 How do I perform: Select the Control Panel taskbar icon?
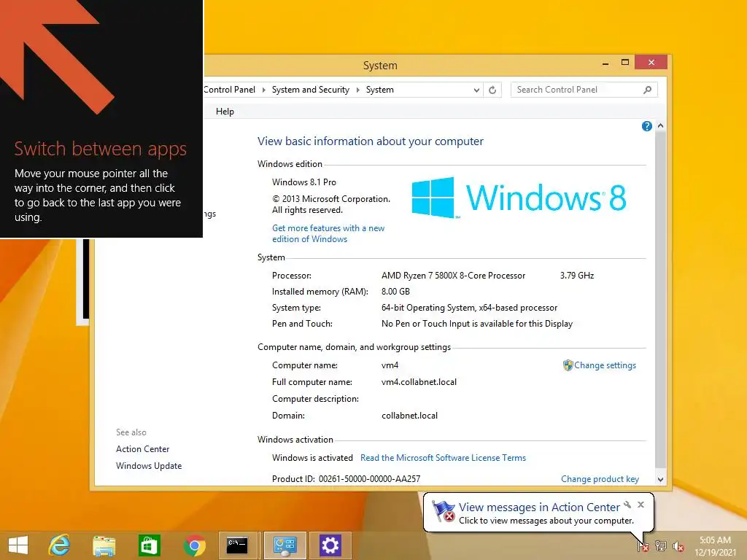pos(285,545)
